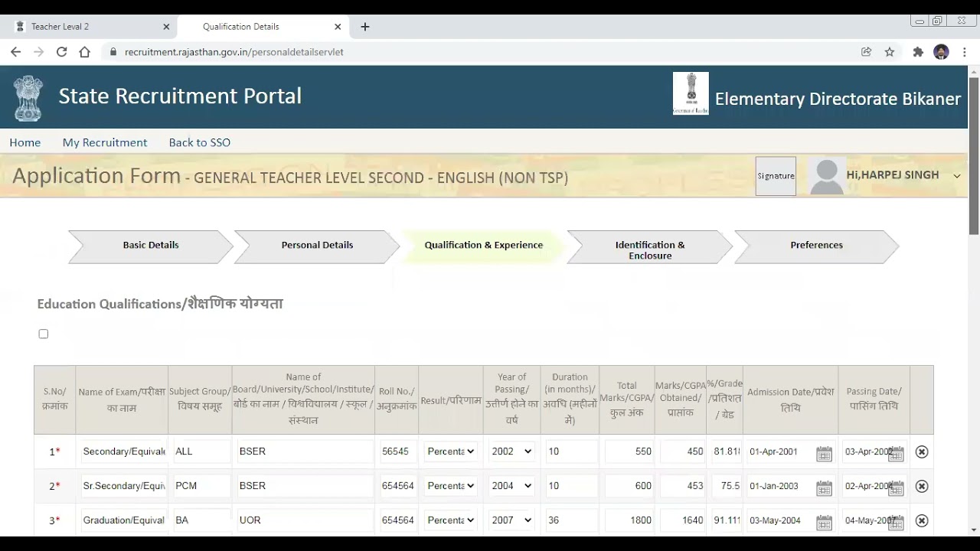Remove the Secondary qualification row
Image resolution: width=980 pixels, height=551 pixels.
coord(922,452)
